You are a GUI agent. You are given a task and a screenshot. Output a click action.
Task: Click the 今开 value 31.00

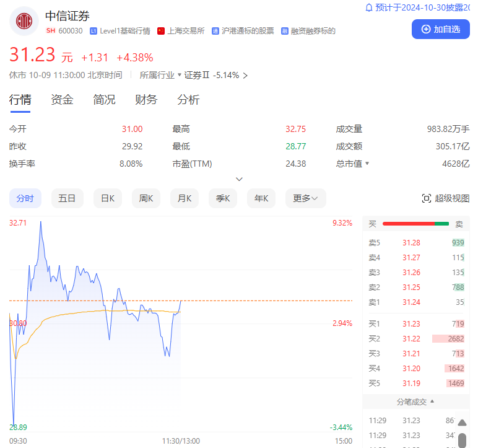point(133,129)
